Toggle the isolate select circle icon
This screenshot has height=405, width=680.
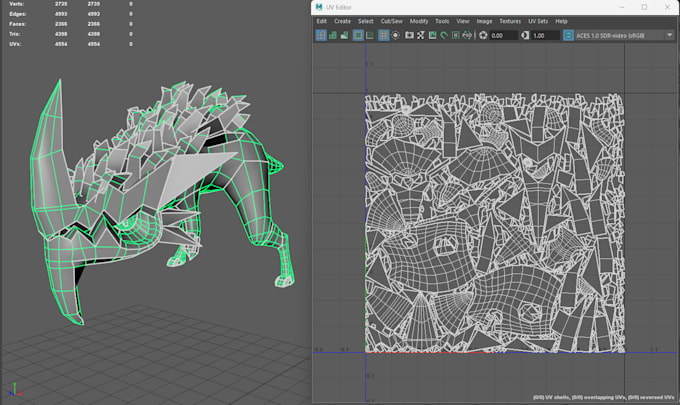click(396, 35)
